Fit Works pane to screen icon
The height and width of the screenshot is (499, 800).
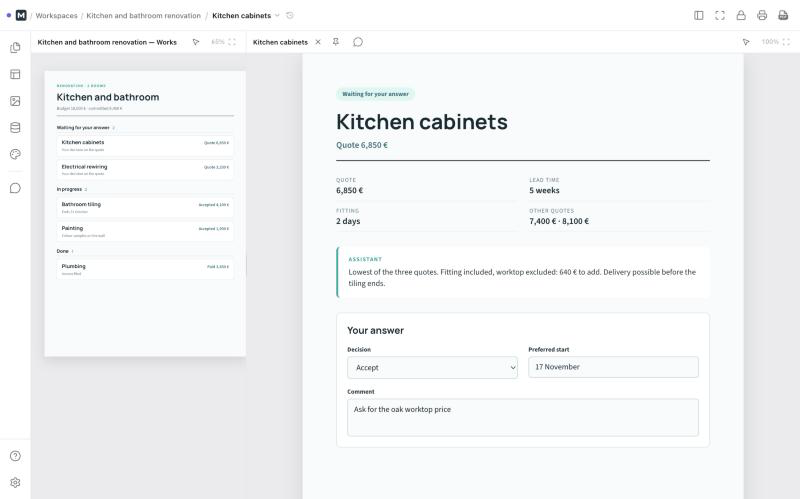pyautogui.click(x=232, y=42)
